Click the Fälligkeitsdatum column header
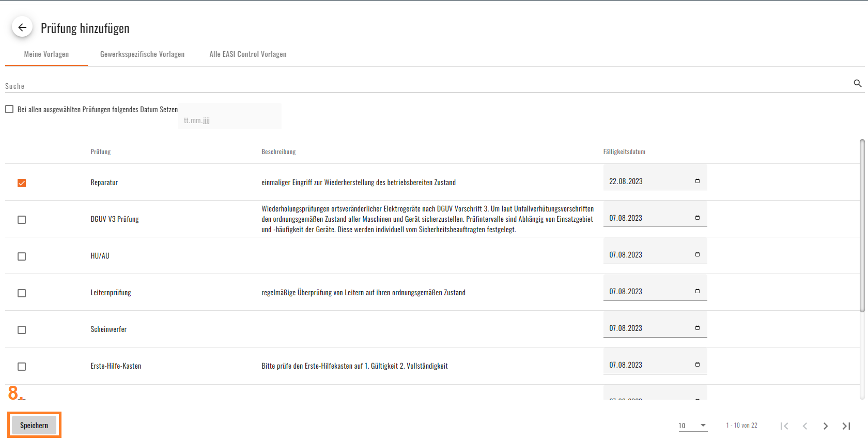This screenshot has width=868, height=439. (624, 152)
